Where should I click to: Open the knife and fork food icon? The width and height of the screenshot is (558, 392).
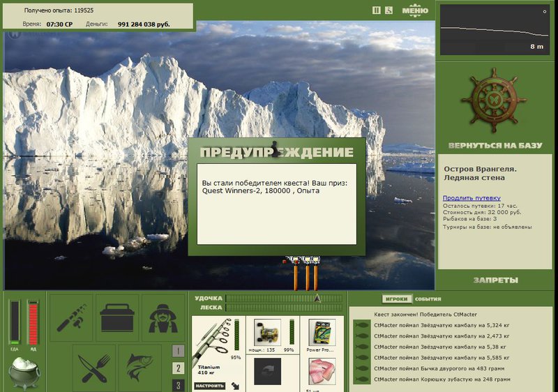click(94, 368)
